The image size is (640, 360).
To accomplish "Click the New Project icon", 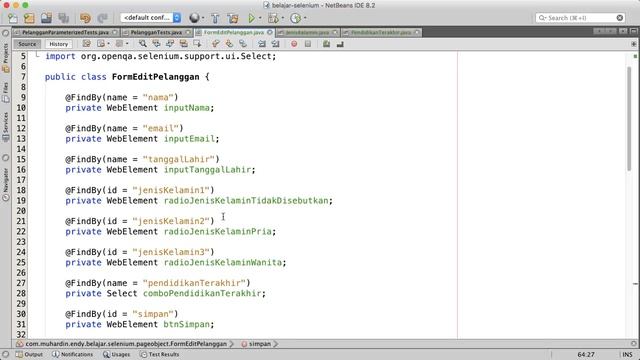I will point(29,18).
